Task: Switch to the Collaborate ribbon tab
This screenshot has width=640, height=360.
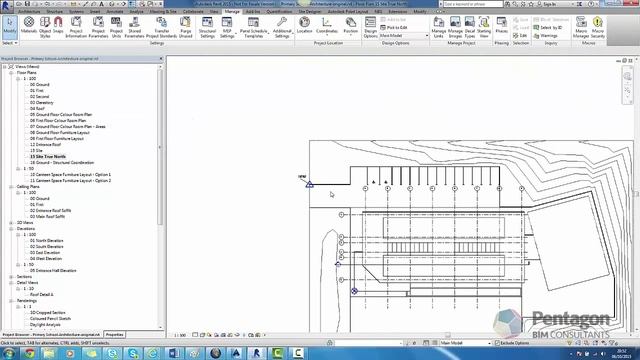Action: click(x=193, y=12)
